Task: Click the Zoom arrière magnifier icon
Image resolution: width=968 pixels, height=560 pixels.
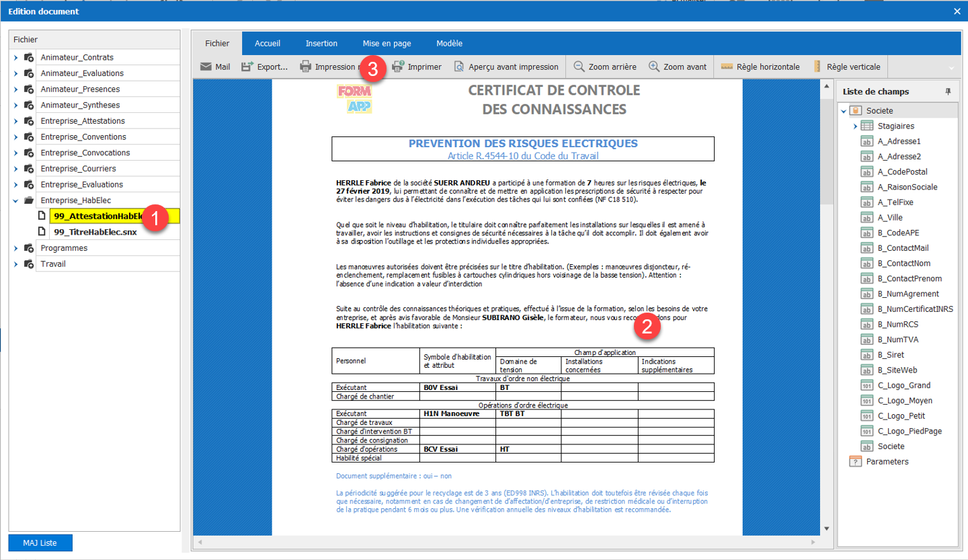Action: click(579, 67)
